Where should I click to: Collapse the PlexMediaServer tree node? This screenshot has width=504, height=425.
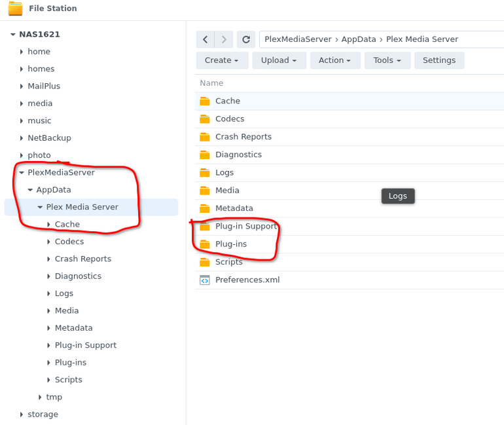coord(22,173)
